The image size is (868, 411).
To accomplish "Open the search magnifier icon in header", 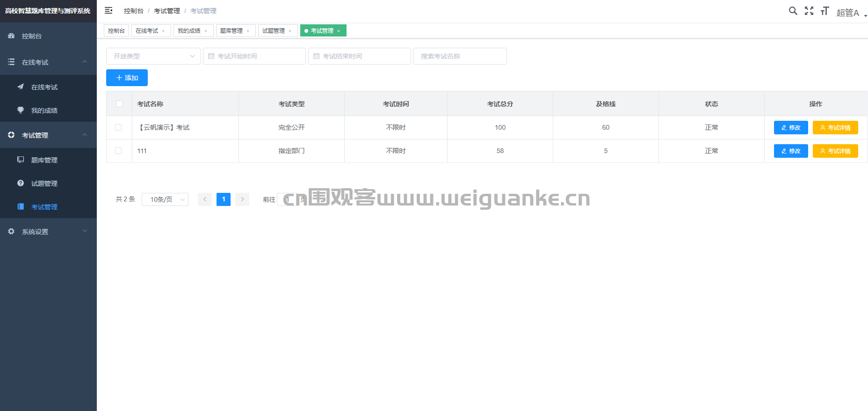I will 793,11.
